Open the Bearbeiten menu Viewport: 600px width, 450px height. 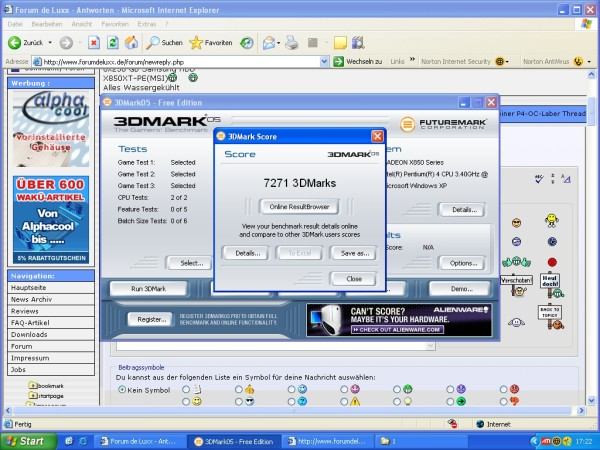47,24
